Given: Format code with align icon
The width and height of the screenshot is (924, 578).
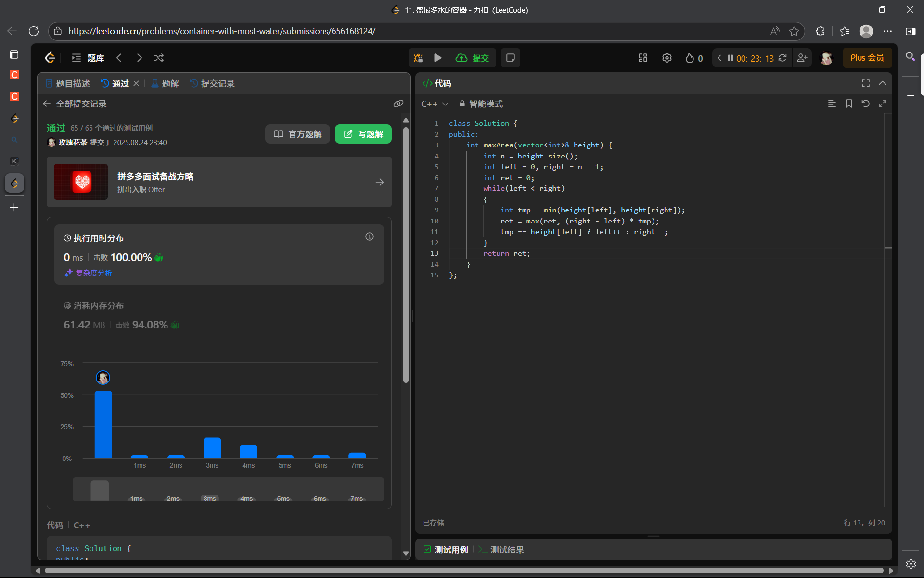Looking at the screenshot, I should click(832, 104).
